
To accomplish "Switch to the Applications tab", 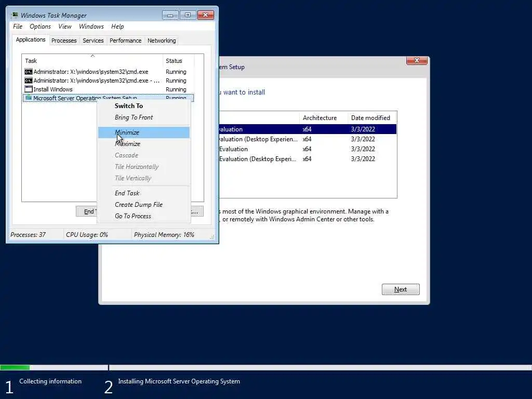I will pos(31,39).
